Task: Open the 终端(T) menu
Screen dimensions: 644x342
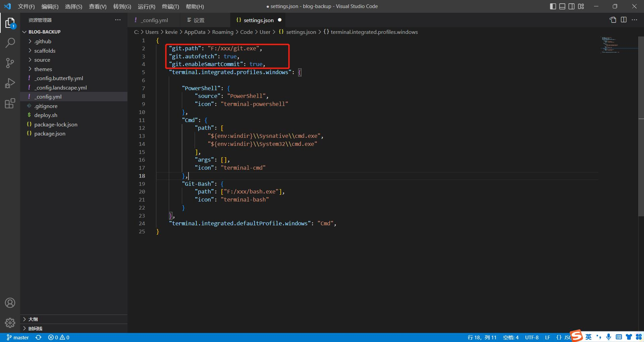Action: coord(170,6)
